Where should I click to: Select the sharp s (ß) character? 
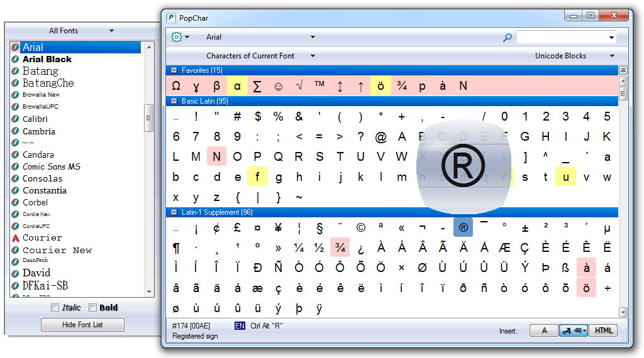click(x=565, y=268)
